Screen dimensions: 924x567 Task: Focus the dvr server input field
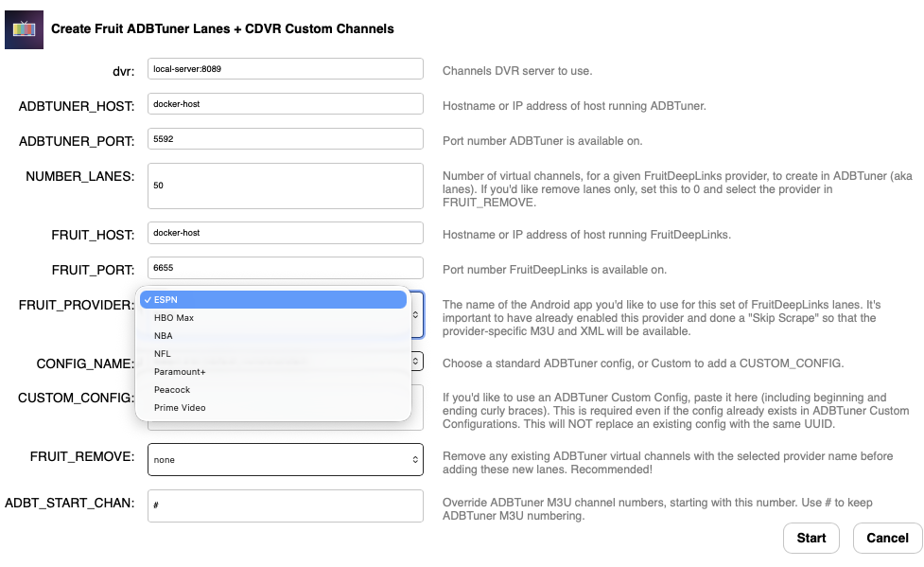tap(285, 69)
